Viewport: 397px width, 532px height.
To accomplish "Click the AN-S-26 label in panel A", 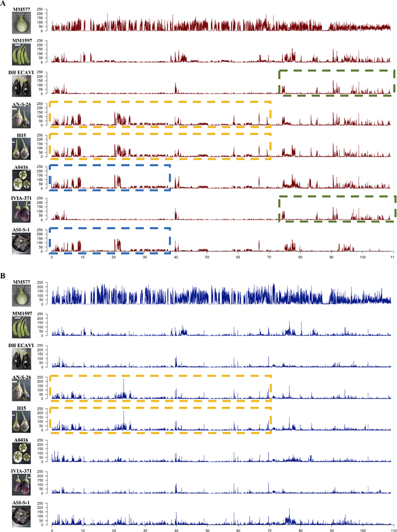I will click(22, 104).
